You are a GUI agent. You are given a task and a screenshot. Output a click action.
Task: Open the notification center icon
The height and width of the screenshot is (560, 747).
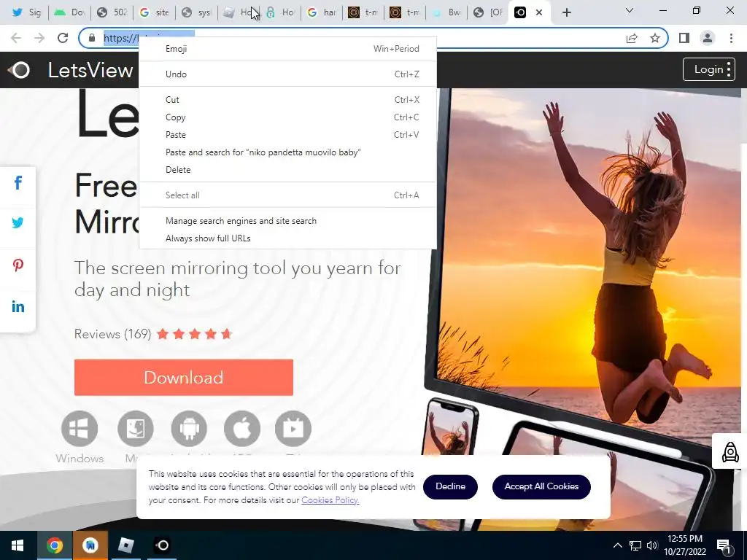(724, 545)
